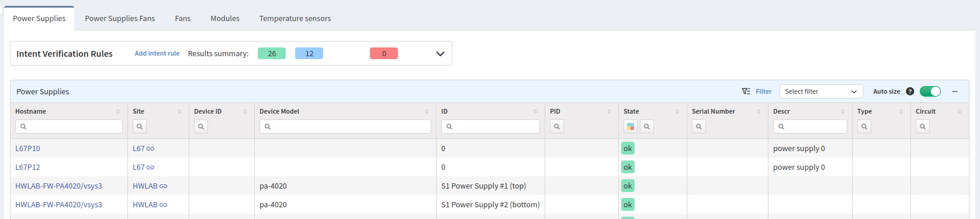Open the L67P10 hostname link

click(x=27, y=149)
